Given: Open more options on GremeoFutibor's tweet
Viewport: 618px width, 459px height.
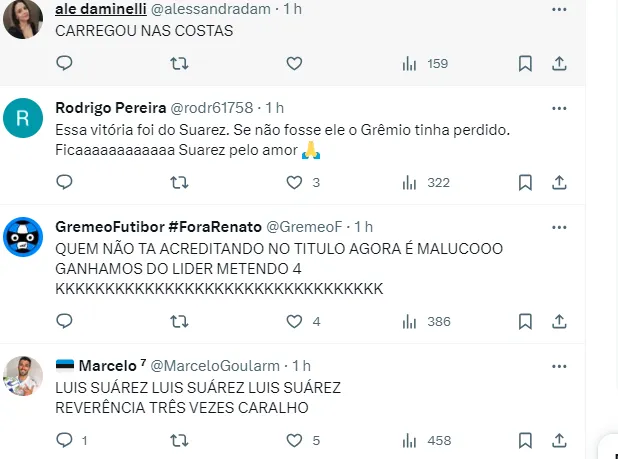Looking at the screenshot, I should (560, 227).
